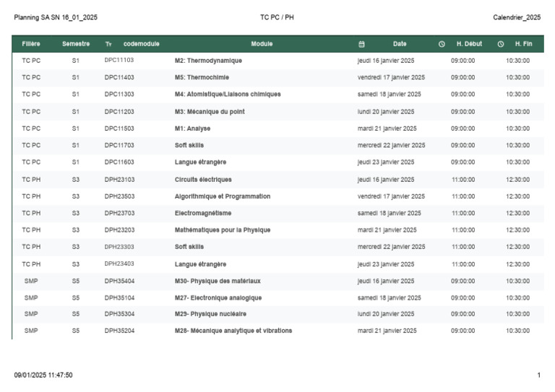The width and height of the screenshot is (555, 392).
Task: Click the Filière column header
Action: point(31,44)
